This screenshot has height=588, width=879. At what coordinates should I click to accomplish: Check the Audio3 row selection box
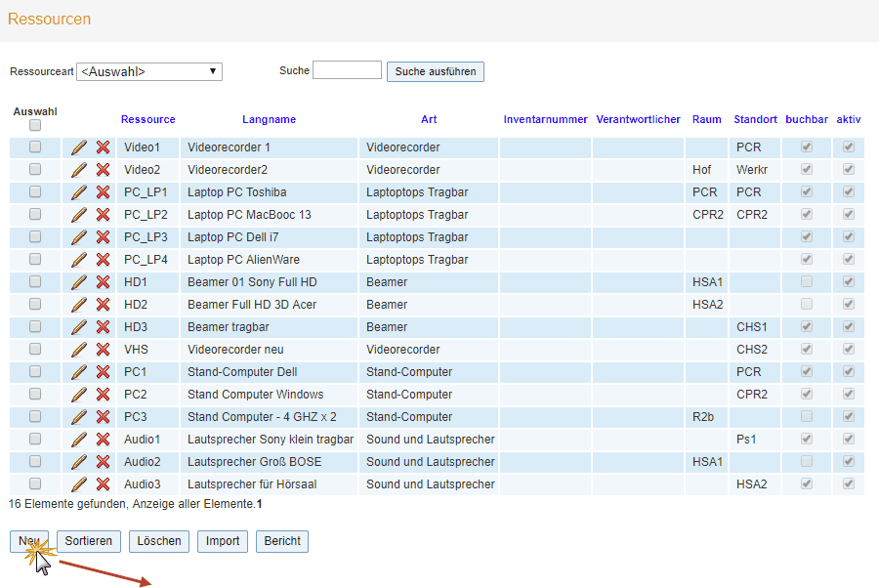[x=35, y=483]
